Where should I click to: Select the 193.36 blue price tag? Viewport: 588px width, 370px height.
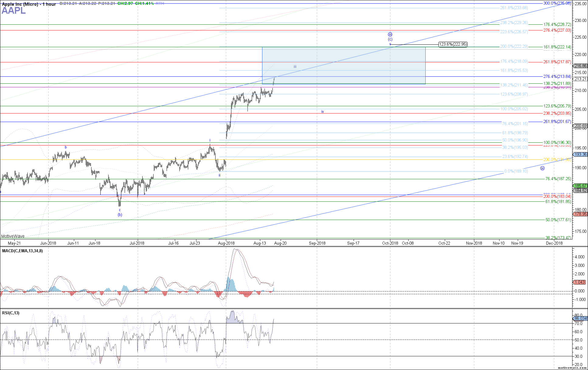[x=580, y=154]
